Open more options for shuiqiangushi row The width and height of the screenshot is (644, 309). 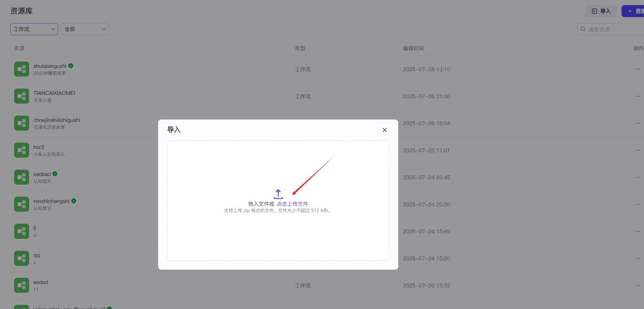tap(638, 69)
